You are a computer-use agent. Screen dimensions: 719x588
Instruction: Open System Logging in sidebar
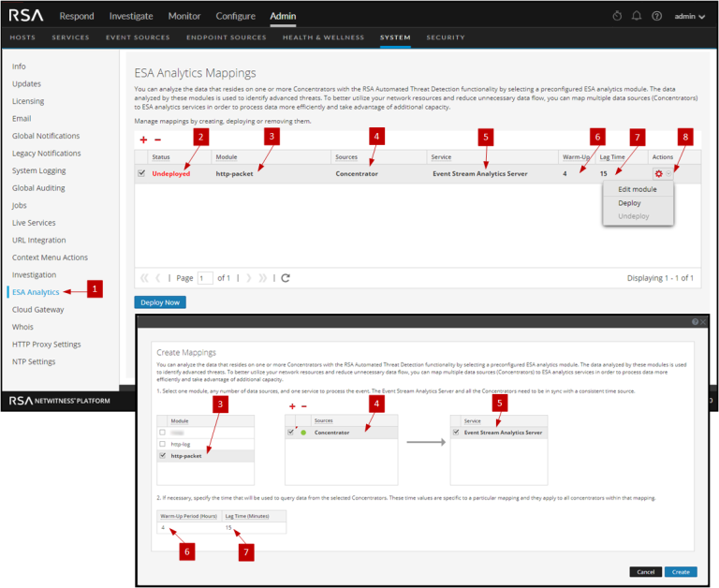coord(39,170)
